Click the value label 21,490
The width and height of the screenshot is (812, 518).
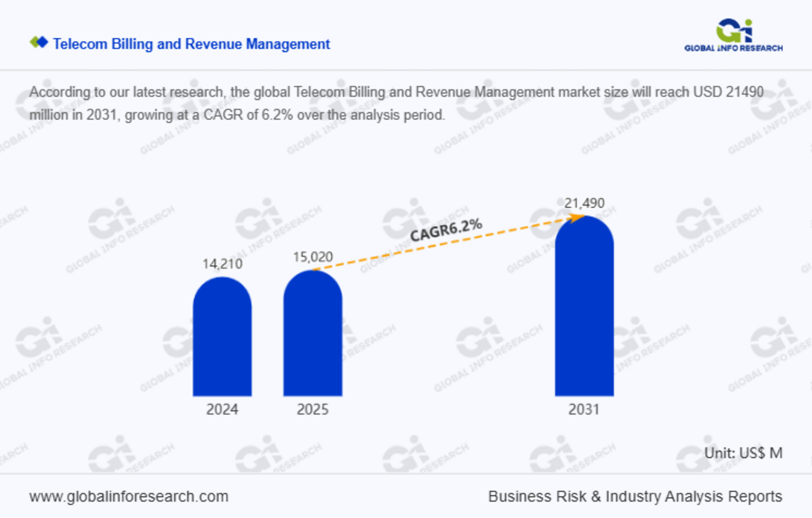click(x=584, y=203)
